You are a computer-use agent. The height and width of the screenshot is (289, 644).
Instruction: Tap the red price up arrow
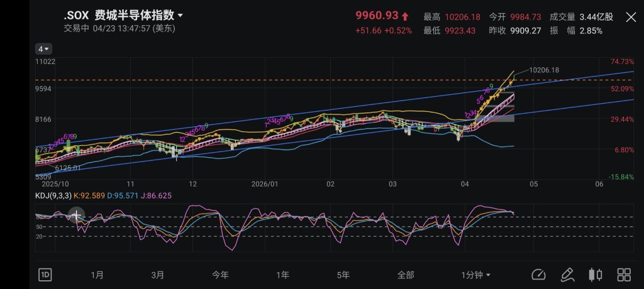click(405, 16)
